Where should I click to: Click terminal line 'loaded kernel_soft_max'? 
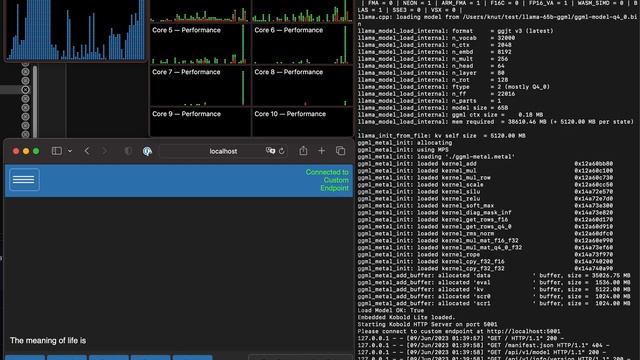click(485, 206)
